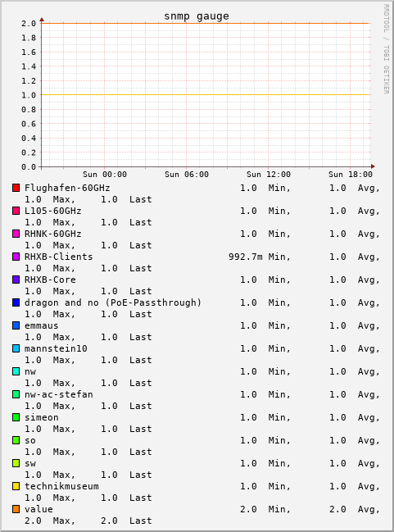394x532 pixels.
Task: Click the L105-60GHz legend color box
Action: tap(16, 211)
